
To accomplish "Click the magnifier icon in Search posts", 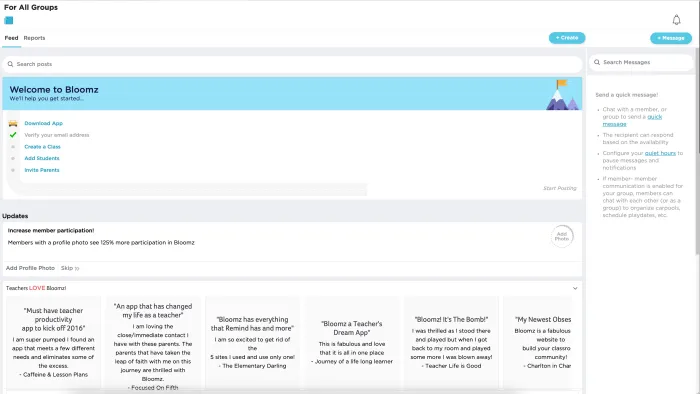I will click(10, 64).
